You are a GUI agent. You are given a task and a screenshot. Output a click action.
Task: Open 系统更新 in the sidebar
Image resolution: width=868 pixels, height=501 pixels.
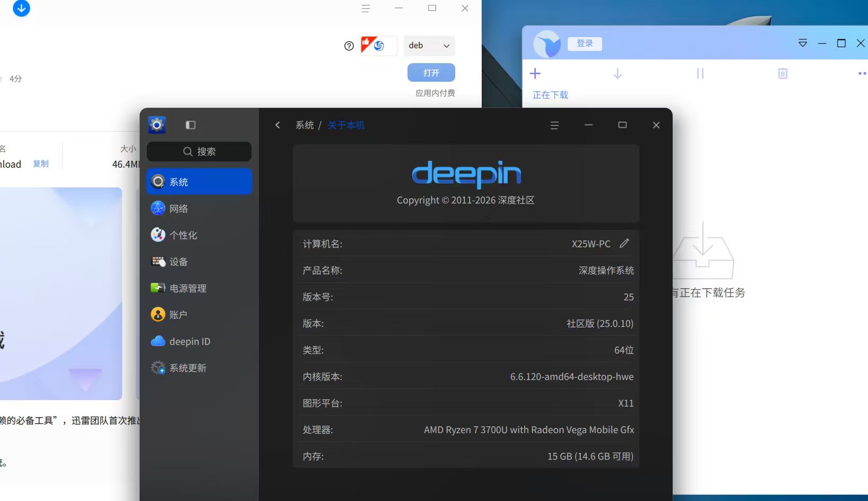(x=199, y=368)
